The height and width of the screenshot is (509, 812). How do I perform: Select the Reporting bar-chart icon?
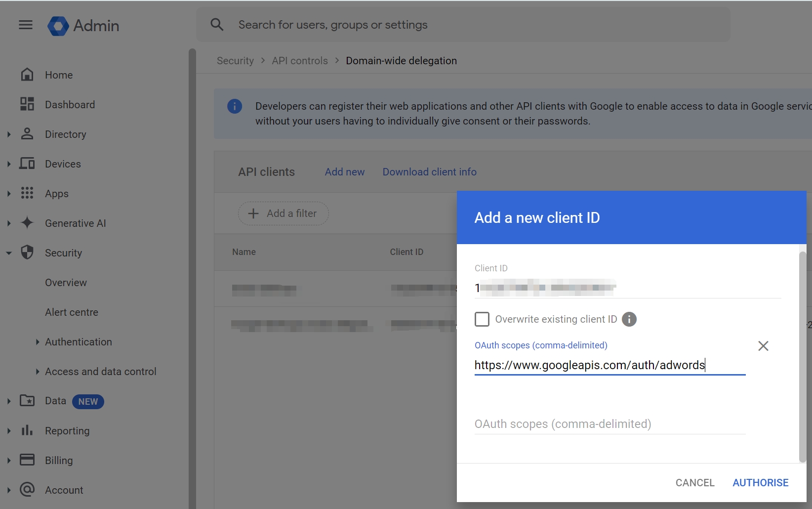(28, 430)
